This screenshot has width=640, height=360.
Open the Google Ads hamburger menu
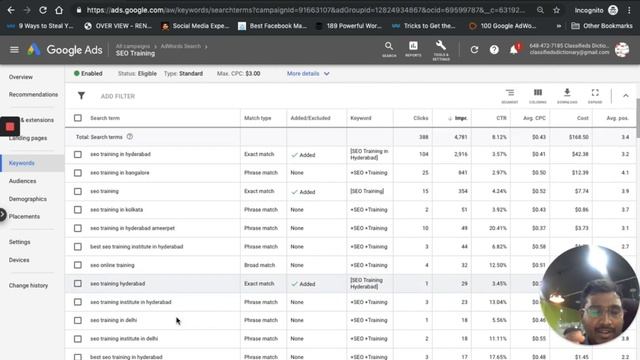[x=14, y=50]
